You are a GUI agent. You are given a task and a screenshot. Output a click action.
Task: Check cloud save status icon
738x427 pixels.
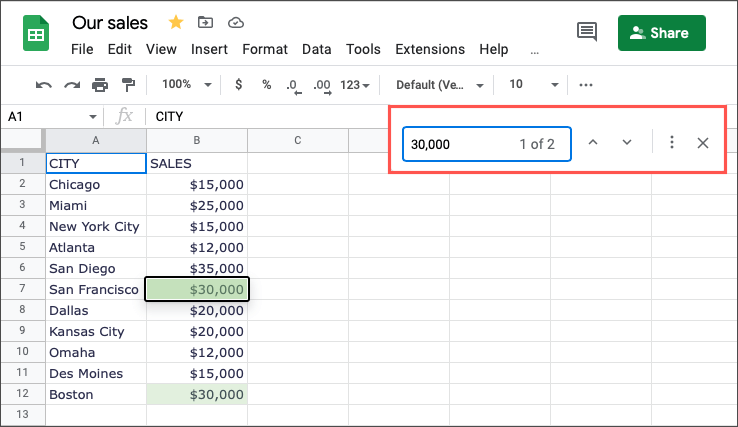[235, 22]
